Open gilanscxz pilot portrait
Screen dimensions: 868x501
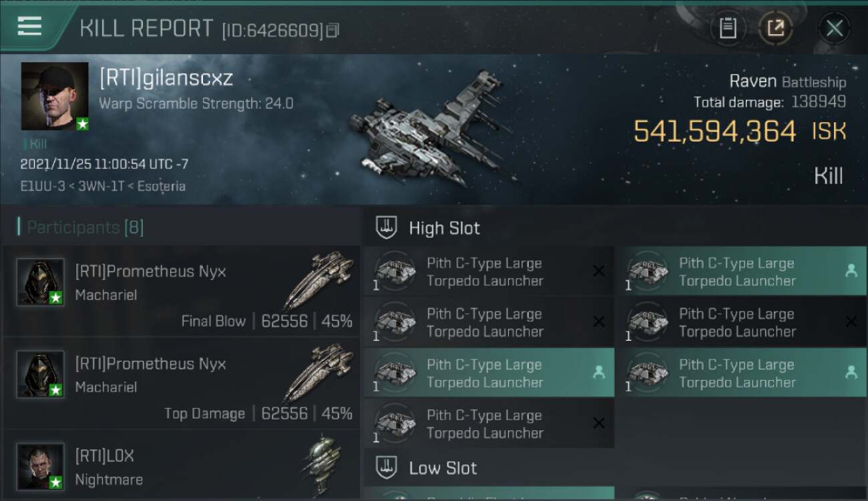(55, 96)
